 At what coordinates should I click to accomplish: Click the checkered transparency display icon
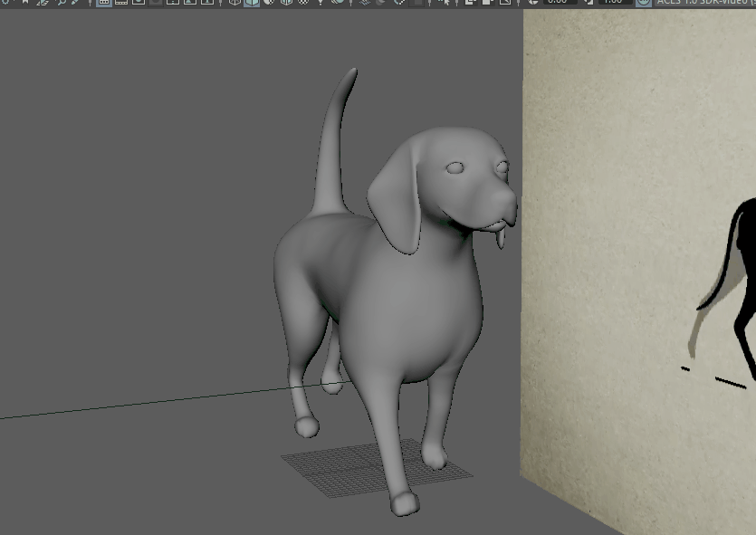click(303, 5)
